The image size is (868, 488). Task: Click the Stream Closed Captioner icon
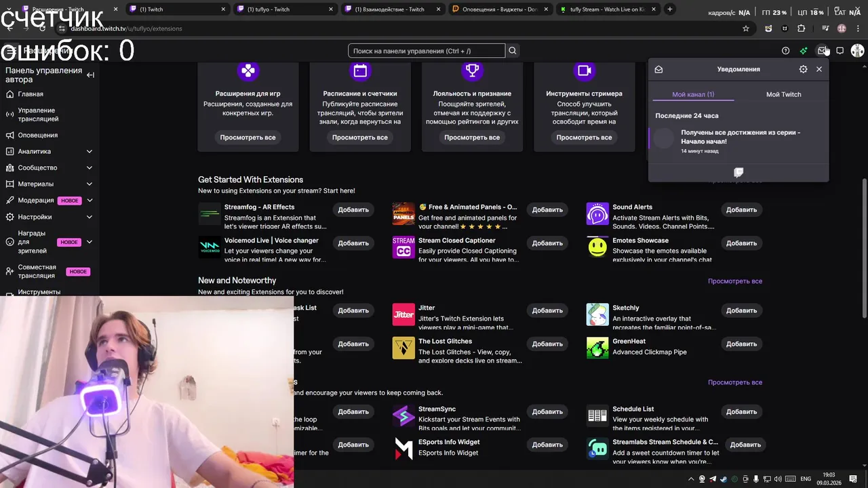click(x=403, y=247)
